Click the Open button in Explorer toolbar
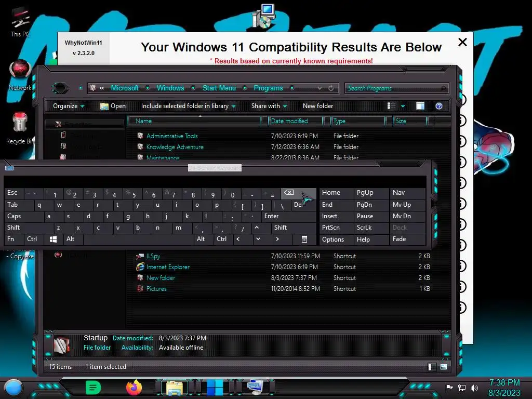Image resolution: width=532 pixels, height=399 pixels. 113,106
